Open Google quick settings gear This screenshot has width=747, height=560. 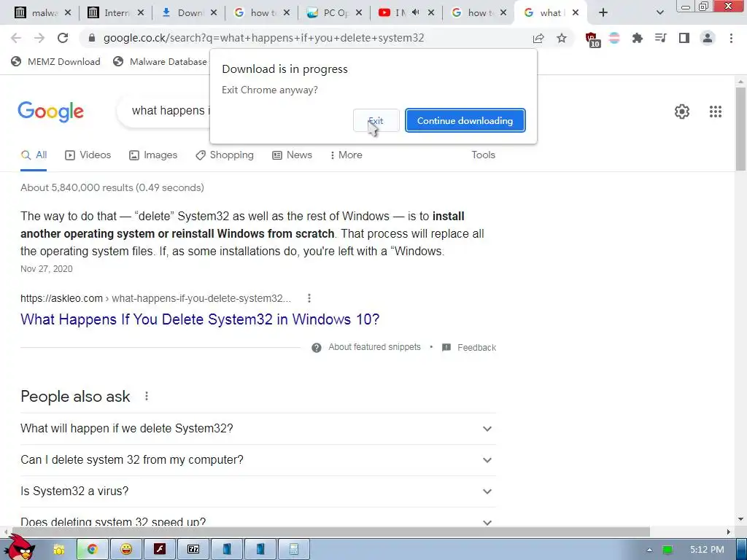pos(682,112)
